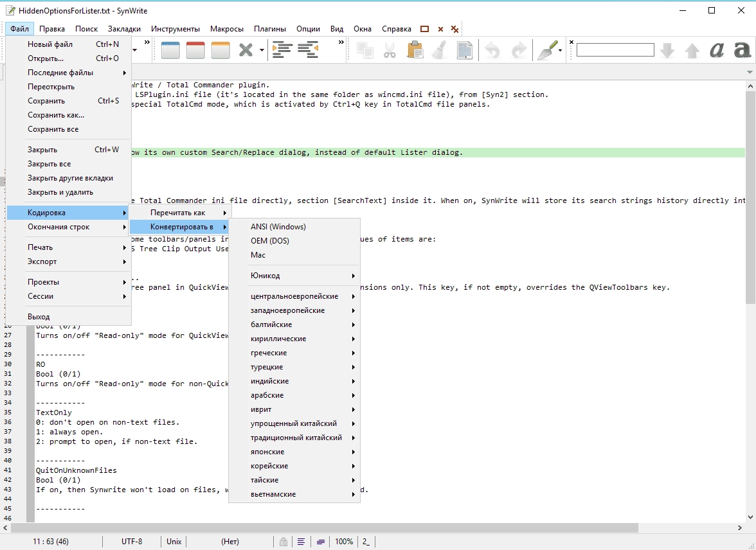
Task: Toggle the bold 'a' search option
Action: 742,50
